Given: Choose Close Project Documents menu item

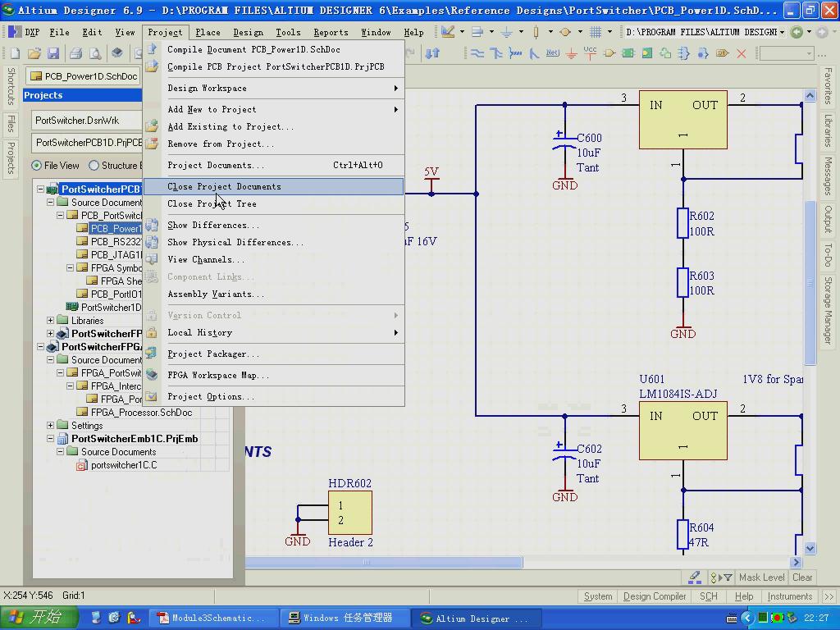Looking at the screenshot, I should pos(274,186).
